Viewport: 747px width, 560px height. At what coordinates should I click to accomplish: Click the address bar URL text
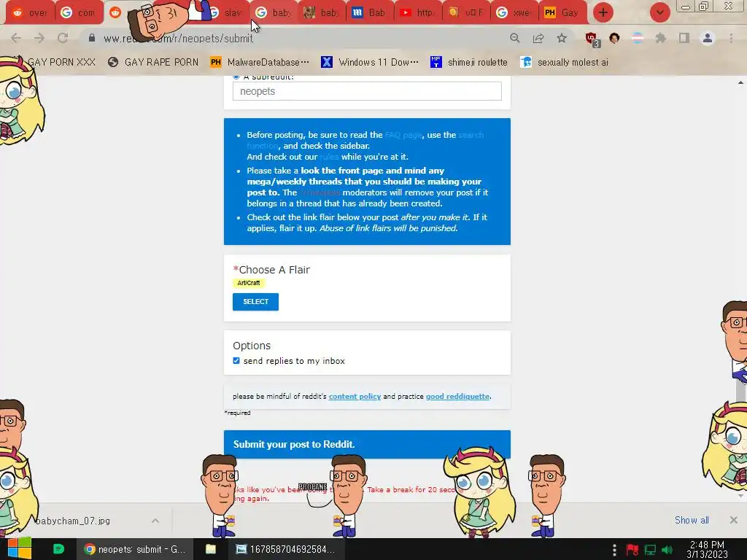(x=178, y=38)
